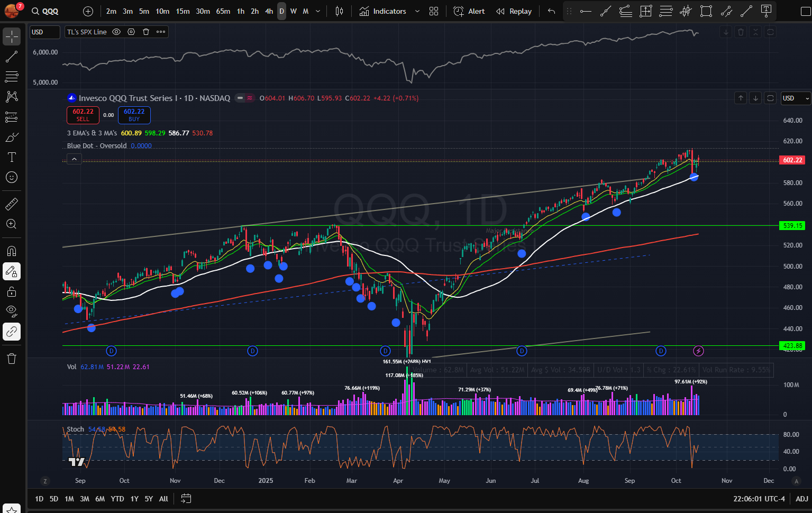This screenshot has height=513, width=812.
Task: Select the crosshair cursor tool
Action: pos(12,36)
